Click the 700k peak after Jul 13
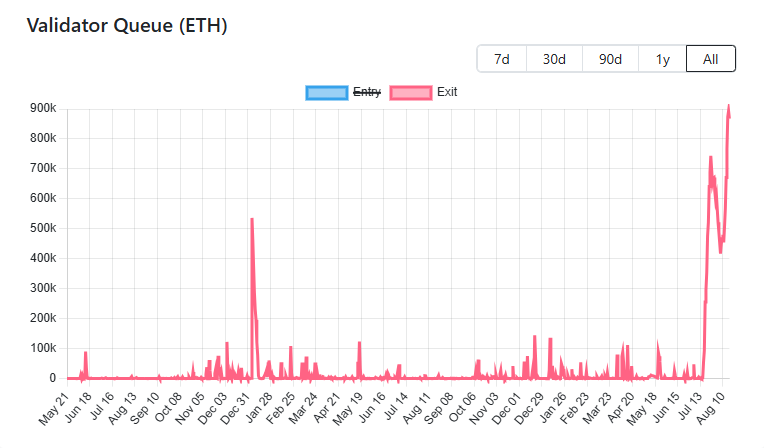The height and width of the screenshot is (448, 764). point(711,157)
